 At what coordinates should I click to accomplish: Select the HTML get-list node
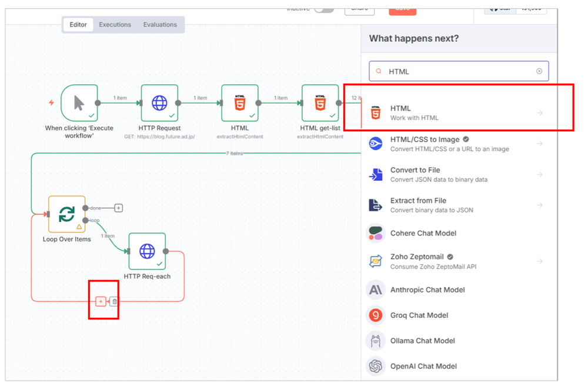(320, 103)
